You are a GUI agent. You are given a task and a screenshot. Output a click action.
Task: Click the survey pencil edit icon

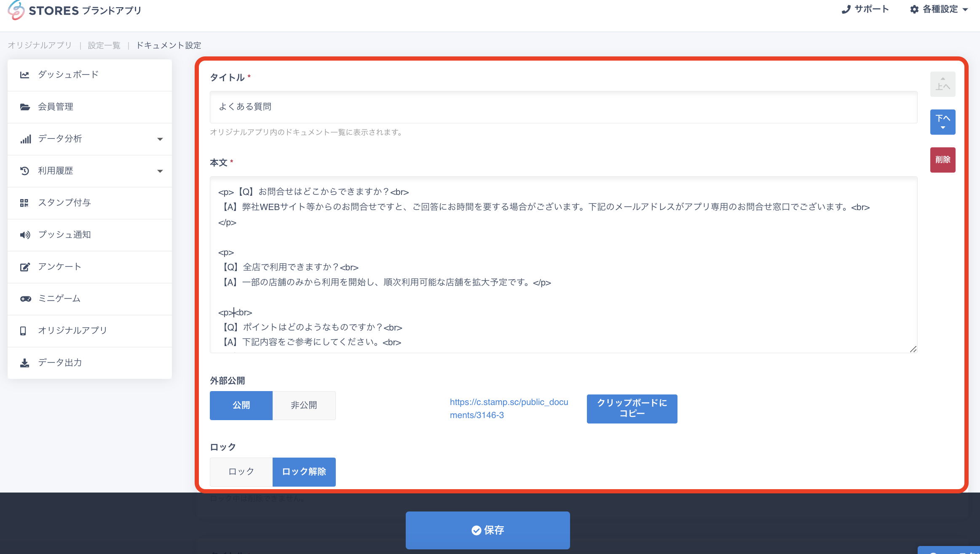tap(25, 267)
